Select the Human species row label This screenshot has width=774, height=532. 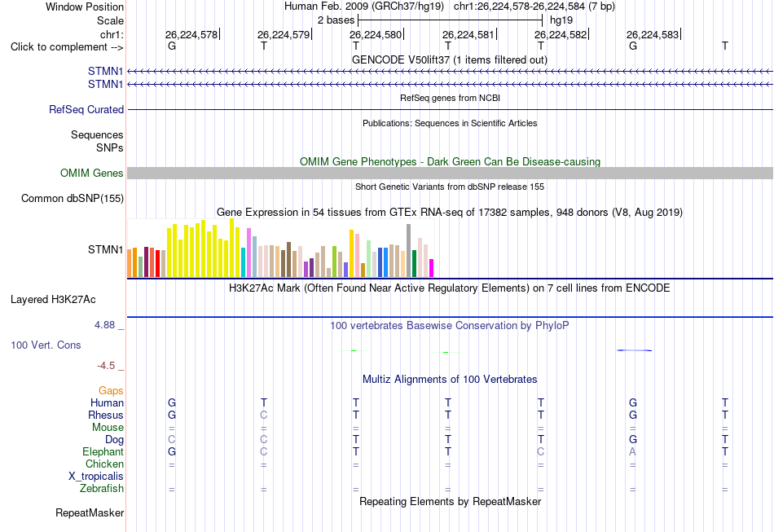pyautogui.click(x=107, y=403)
